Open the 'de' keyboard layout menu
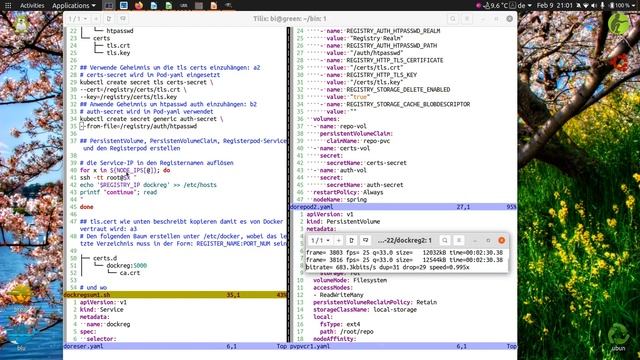 tap(524, 5)
